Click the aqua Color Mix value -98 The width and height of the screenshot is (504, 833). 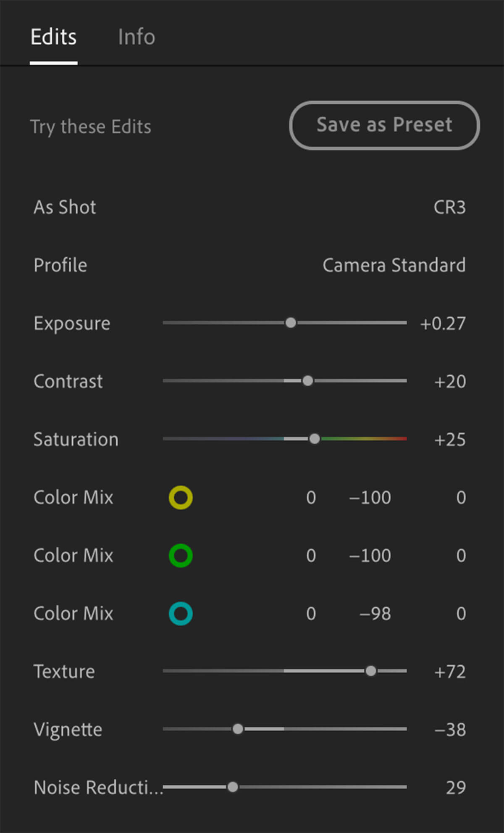375,614
